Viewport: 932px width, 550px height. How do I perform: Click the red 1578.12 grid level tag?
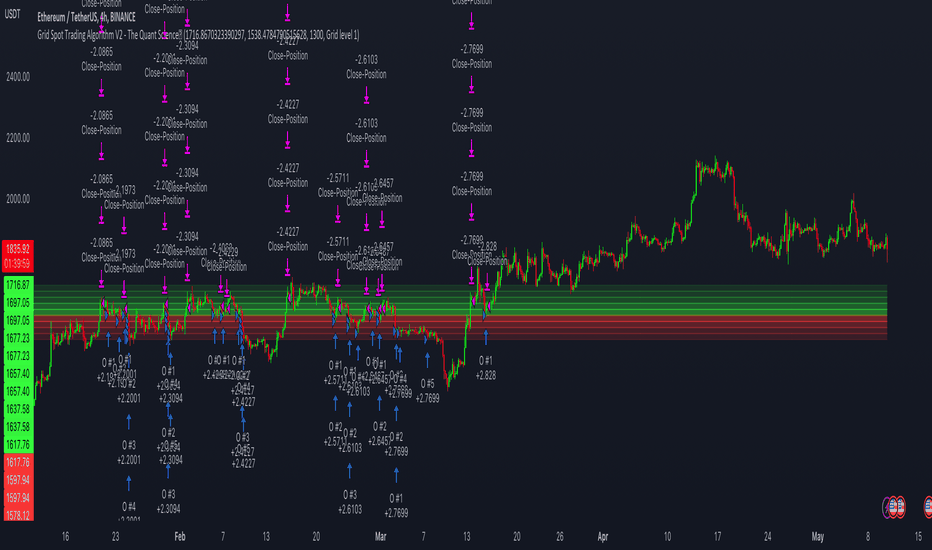[x=18, y=515]
